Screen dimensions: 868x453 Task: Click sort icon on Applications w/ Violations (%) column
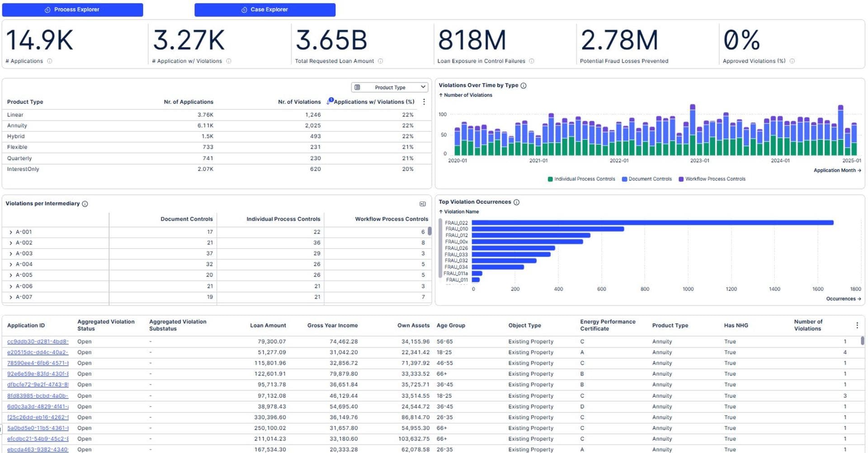coord(330,101)
